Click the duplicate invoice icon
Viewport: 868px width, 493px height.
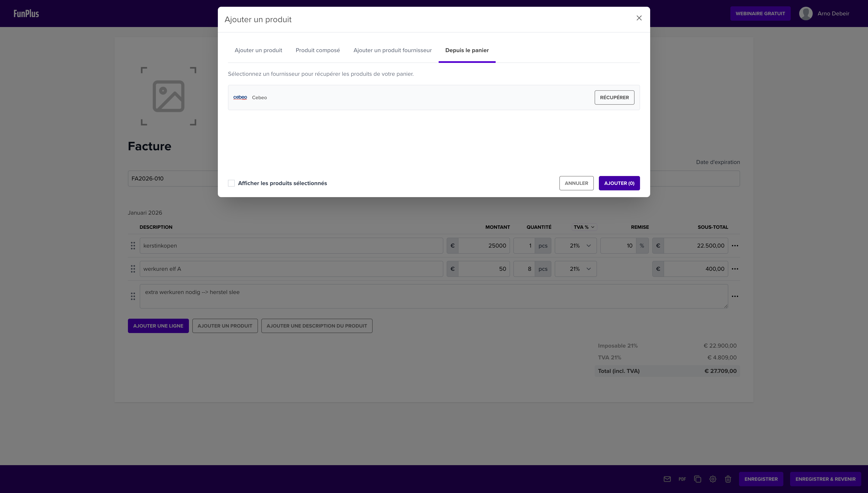[x=697, y=479]
